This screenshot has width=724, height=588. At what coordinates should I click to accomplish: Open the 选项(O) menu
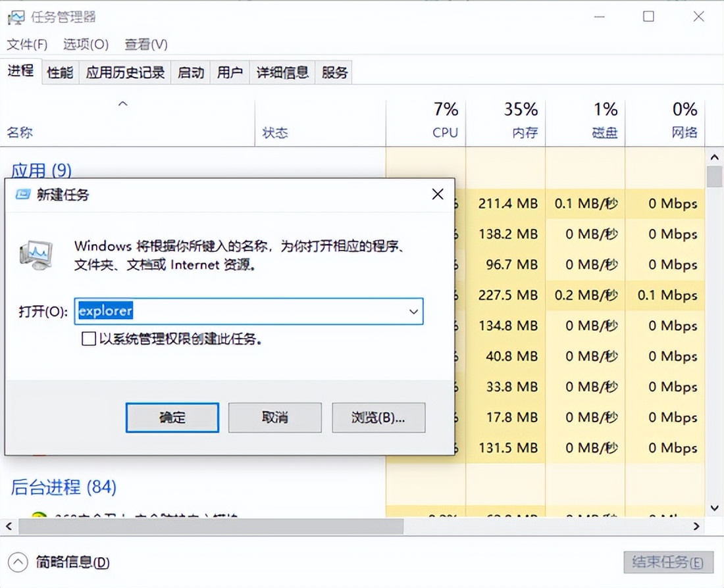(86, 44)
